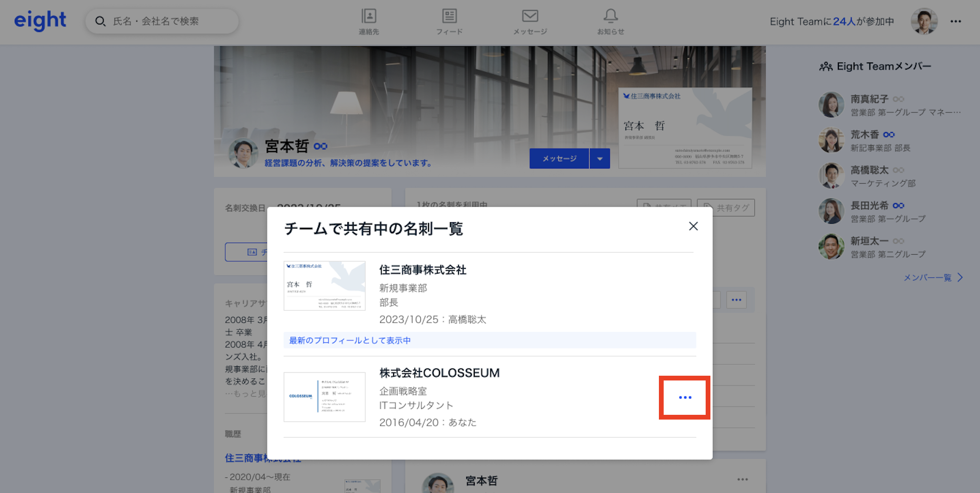Open the top-right three-dot menu
The width and height of the screenshot is (980, 493).
coord(955,21)
